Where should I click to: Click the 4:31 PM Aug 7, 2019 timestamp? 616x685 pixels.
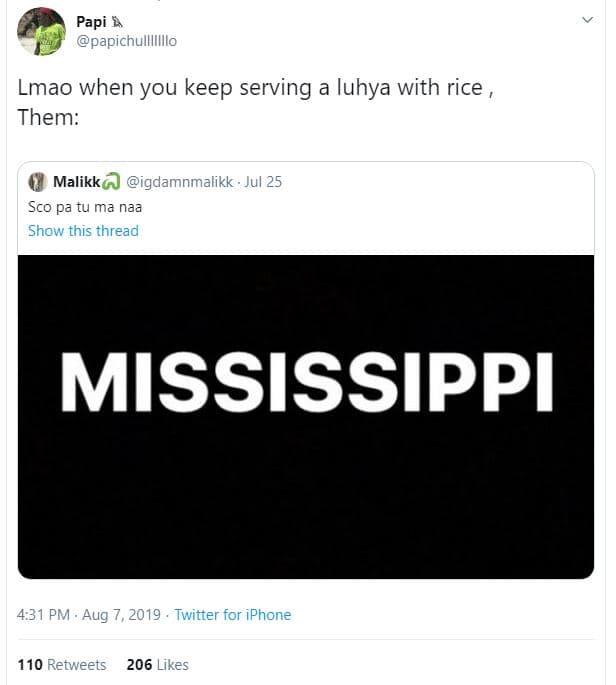click(x=89, y=615)
